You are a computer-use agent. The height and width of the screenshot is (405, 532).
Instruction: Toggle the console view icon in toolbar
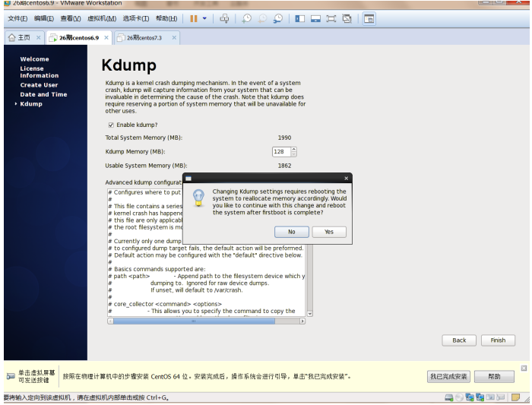click(369, 19)
